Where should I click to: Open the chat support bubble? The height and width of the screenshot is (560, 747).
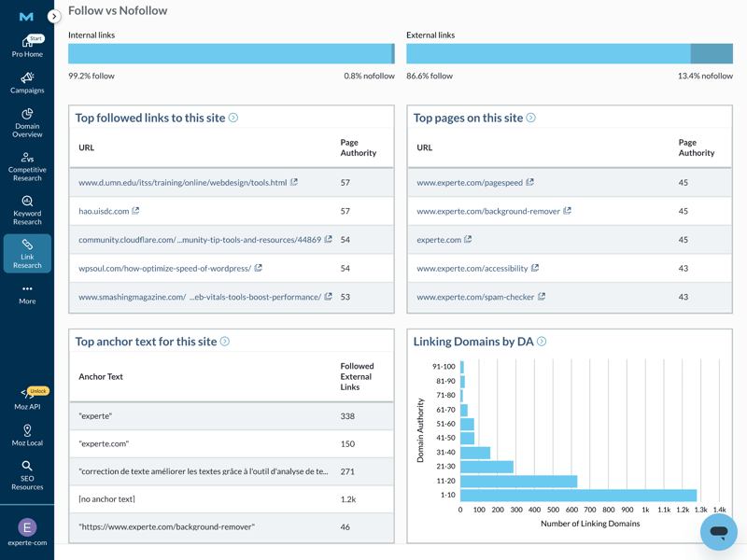click(x=718, y=532)
